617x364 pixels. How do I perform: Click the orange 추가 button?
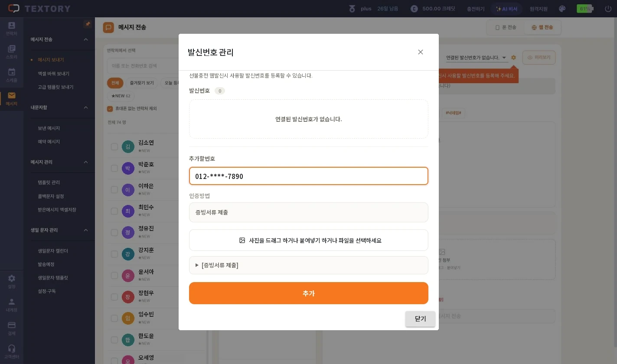click(x=309, y=293)
